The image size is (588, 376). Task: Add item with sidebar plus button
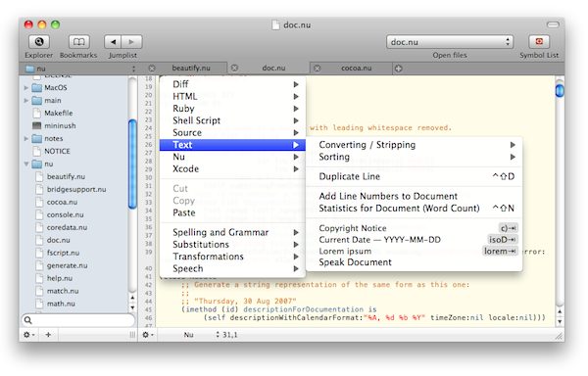pyautogui.click(x=48, y=335)
